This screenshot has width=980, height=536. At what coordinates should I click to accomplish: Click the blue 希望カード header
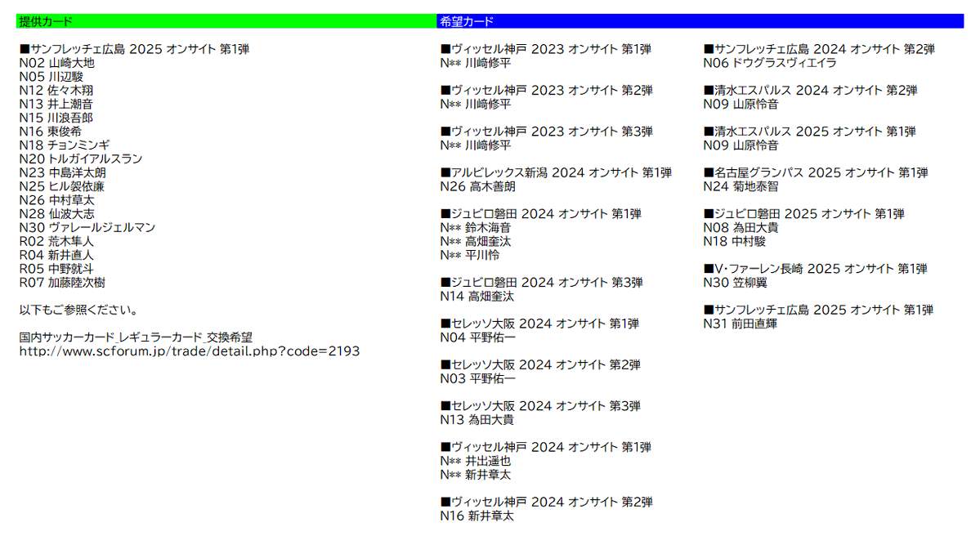coord(700,21)
